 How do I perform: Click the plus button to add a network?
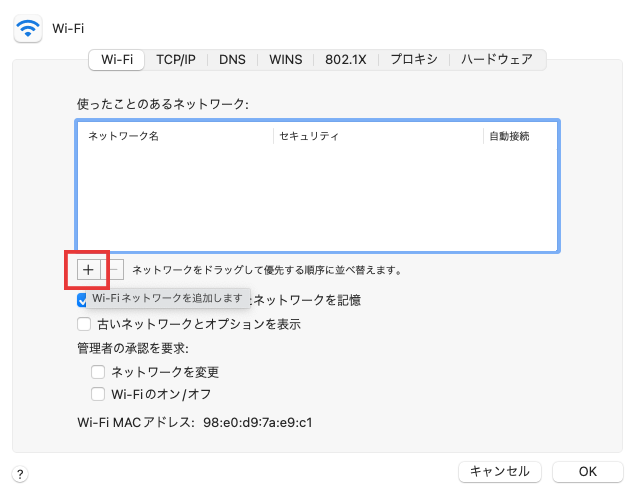click(x=87, y=269)
